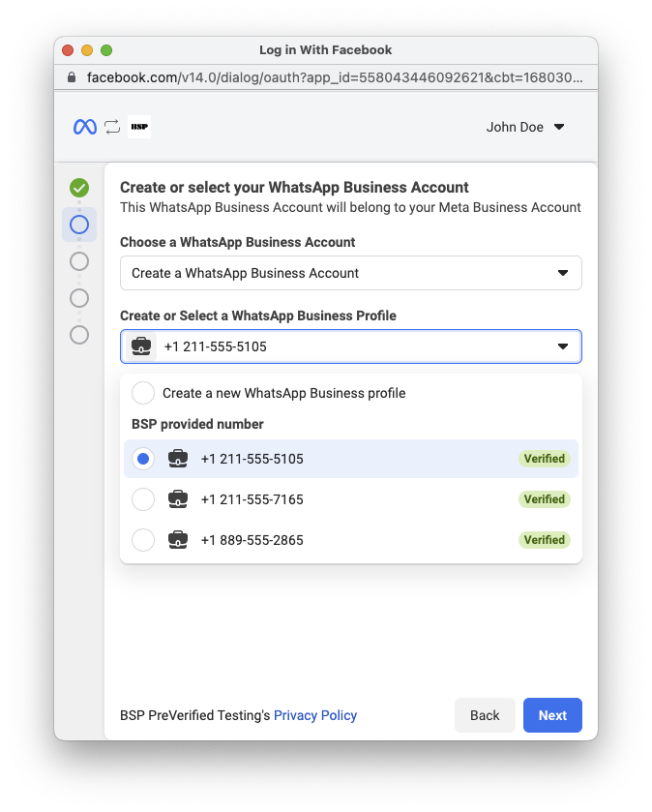Click the +1 889-555-2865 phone number text
The height and width of the screenshot is (812, 652).
(252, 541)
